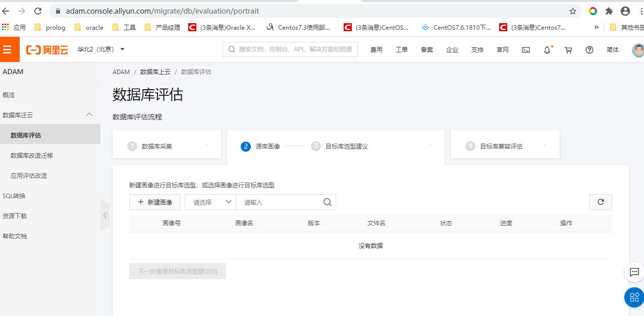Open the Cloud Shell terminal icon
Screen dimensions: 644x316
(x=526, y=50)
